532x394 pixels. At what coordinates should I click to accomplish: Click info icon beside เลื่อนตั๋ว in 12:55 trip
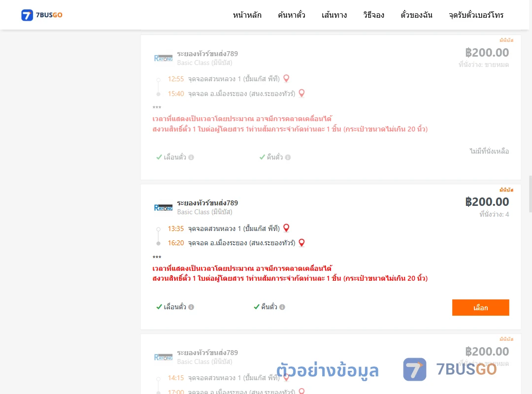(x=191, y=157)
